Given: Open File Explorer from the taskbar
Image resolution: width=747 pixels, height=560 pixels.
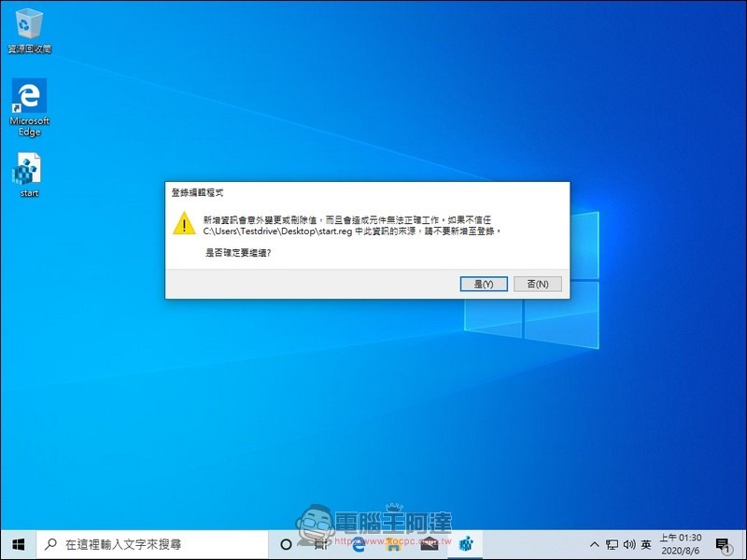Looking at the screenshot, I should (393, 544).
